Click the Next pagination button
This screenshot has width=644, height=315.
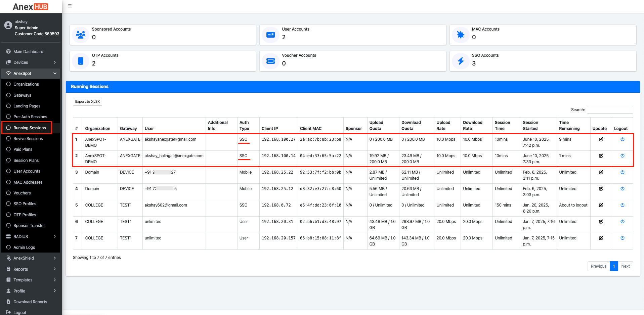coord(625,266)
